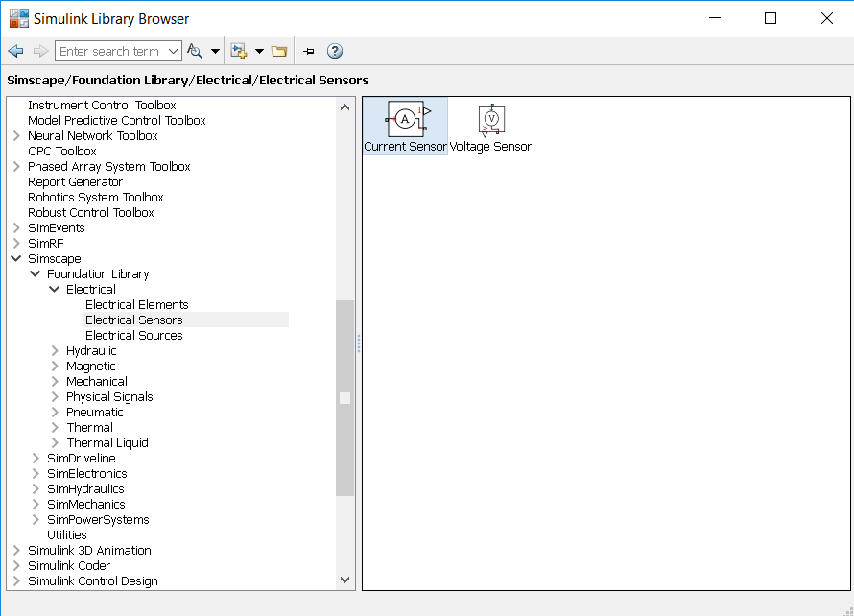Expand the Simulink Control Design node
The height and width of the screenshot is (616, 854).
pos(16,581)
